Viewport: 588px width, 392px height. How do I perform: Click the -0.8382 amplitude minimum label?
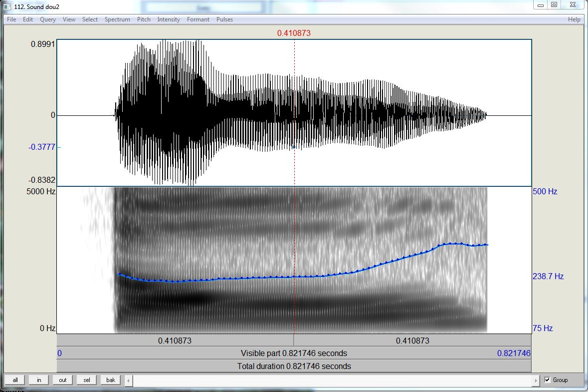[42, 180]
